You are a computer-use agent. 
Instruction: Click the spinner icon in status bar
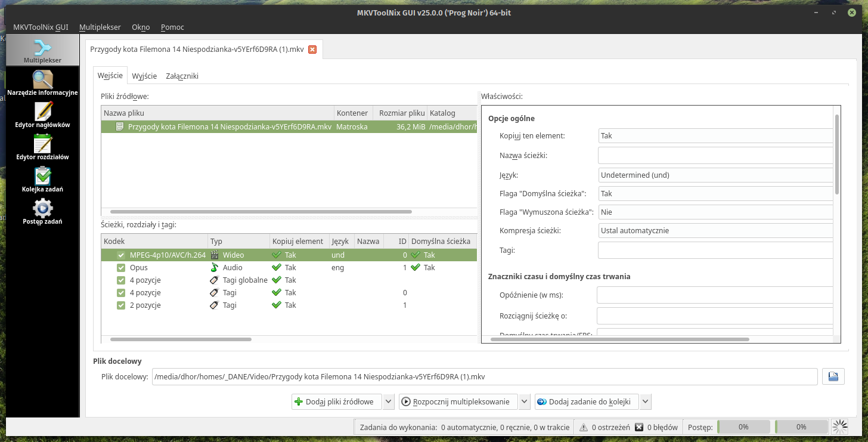coord(841,426)
